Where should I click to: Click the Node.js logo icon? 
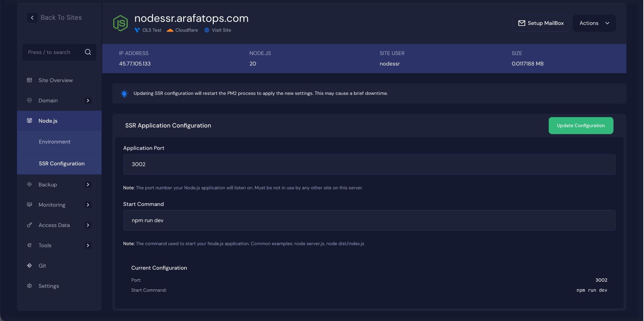click(x=120, y=23)
